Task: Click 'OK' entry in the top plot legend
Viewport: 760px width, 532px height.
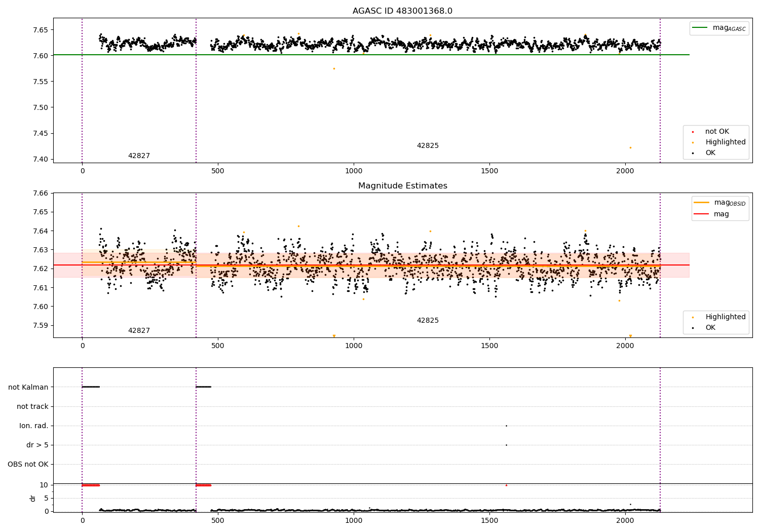Action: 704,153
